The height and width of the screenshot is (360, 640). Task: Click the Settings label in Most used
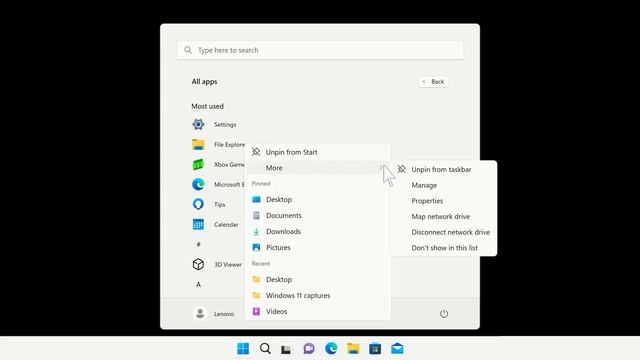225,124
